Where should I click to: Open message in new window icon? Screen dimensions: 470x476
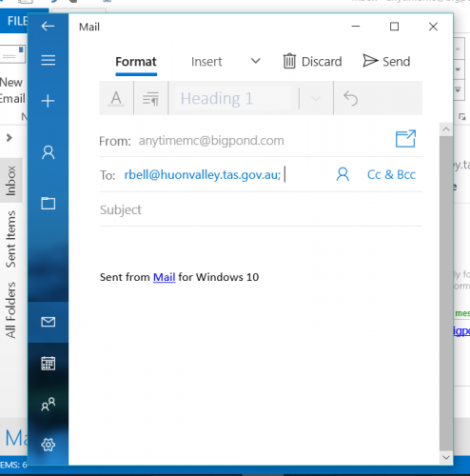click(405, 139)
